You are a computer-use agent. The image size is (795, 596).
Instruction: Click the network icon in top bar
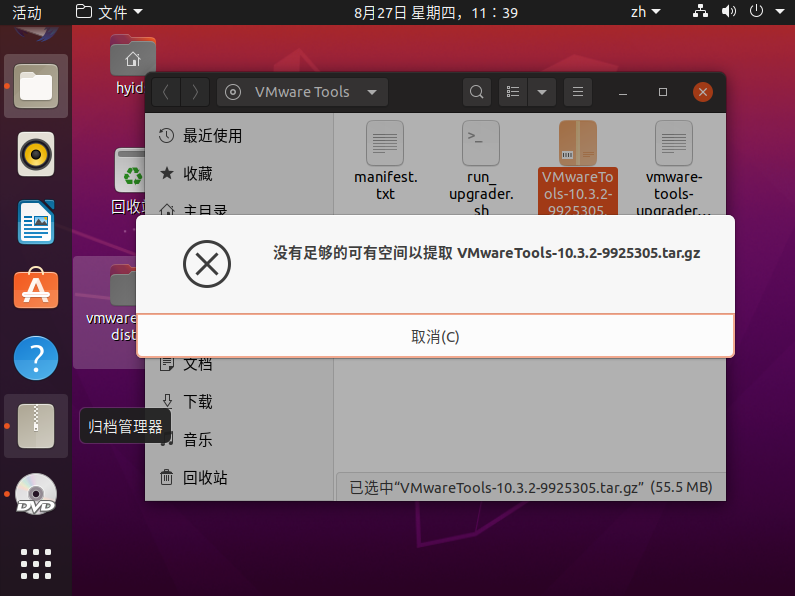pyautogui.click(x=700, y=11)
